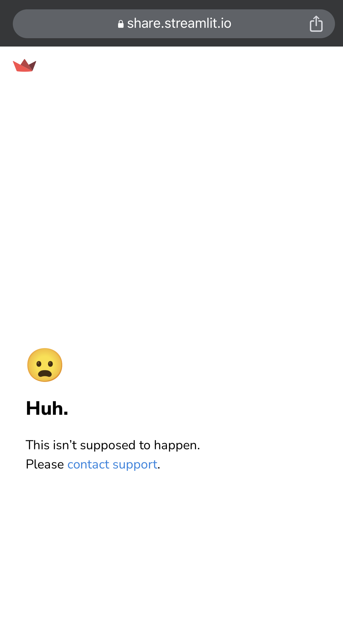Click the word 'happen.' in the error message
343x644 pixels.
pyautogui.click(x=177, y=446)
